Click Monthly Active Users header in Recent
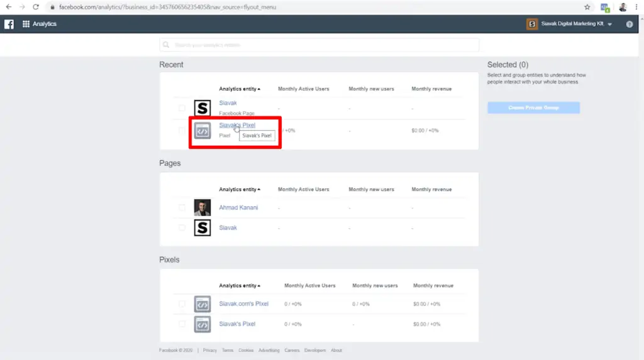The width and height of the screenshot is (644, 360). click(x=304, y=89)
